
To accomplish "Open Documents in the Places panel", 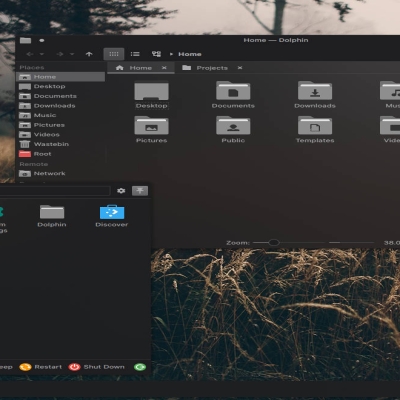I will click(x=61, y=96).
